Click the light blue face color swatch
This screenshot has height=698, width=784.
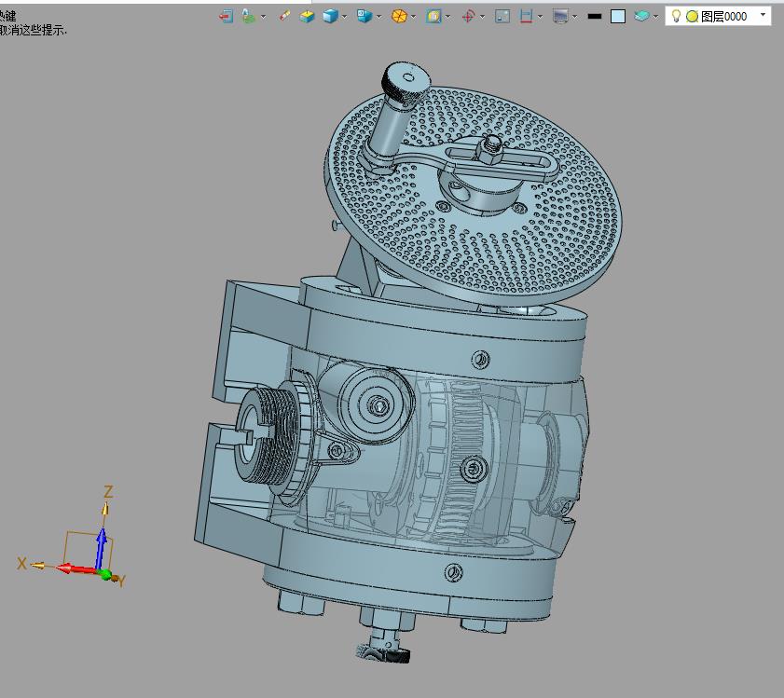coord(618,17)
